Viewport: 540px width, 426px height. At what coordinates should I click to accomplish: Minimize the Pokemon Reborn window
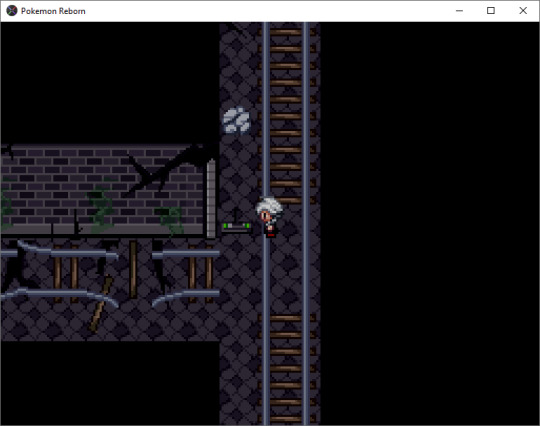459,11
